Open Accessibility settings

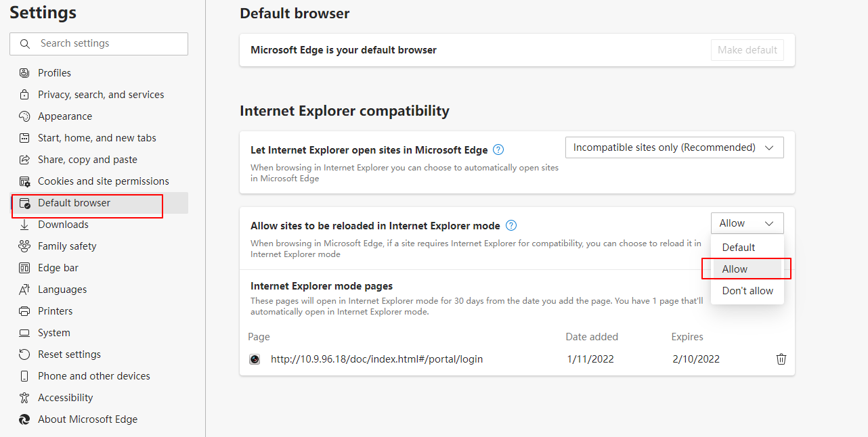[x=99, y=398]
